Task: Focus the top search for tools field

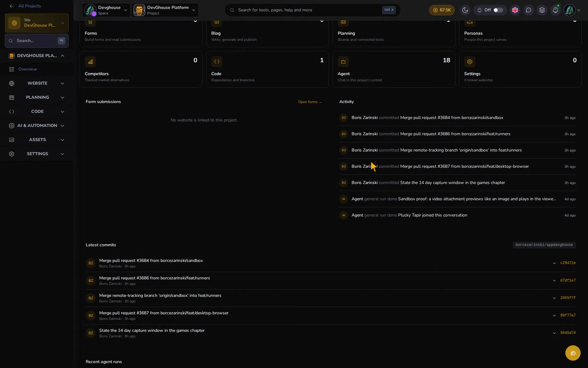Action: 312,10
